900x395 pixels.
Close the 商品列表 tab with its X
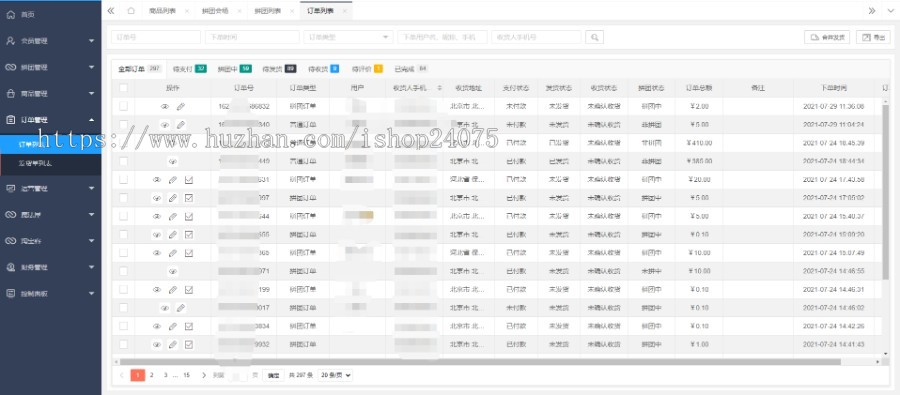[187, 11]
